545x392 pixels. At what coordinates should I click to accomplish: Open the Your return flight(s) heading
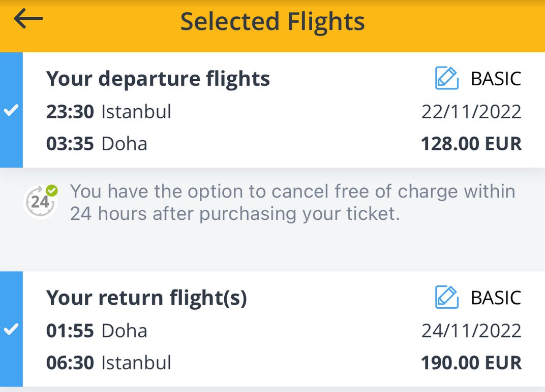[146, 298]
